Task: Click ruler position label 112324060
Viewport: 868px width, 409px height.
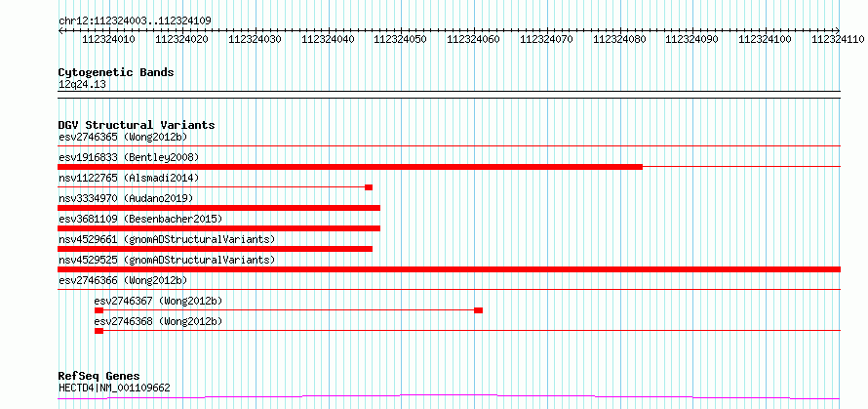Action: [473, 39]
